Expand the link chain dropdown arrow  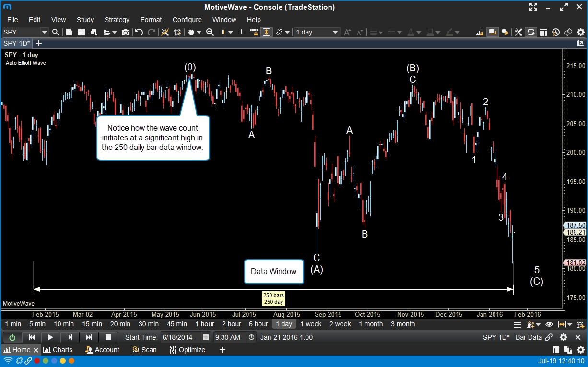pyautogui.click(x=287, y=32)
